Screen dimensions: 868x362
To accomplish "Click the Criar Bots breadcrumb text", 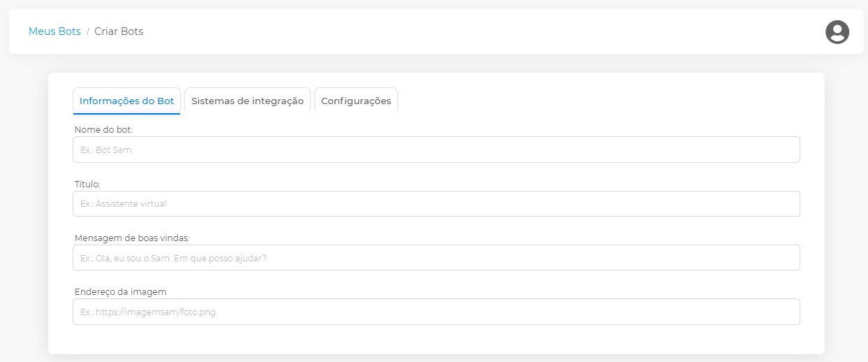I will coord(119,31).
